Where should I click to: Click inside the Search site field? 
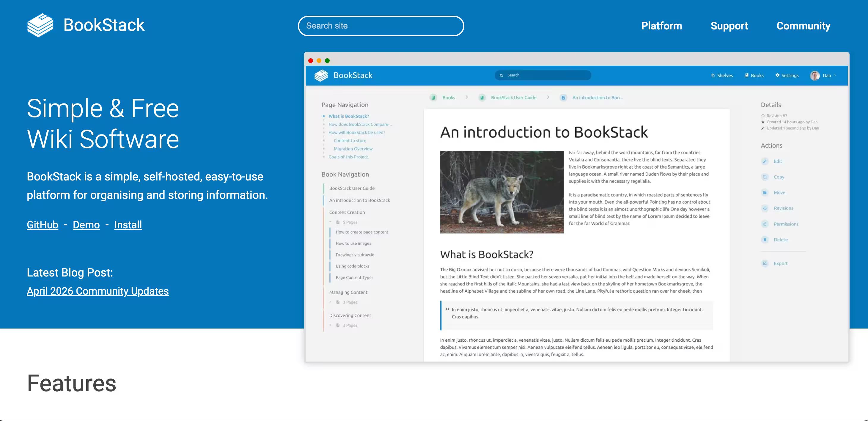pos(381,26)
